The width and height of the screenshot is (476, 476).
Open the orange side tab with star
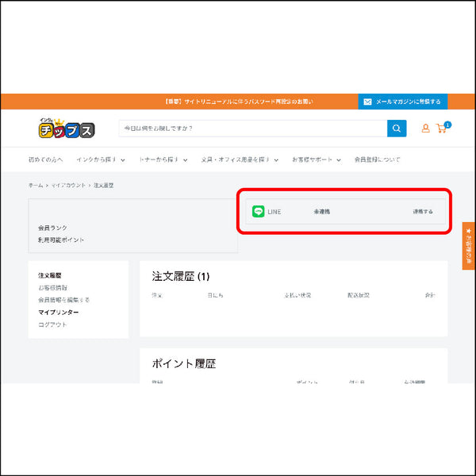point(469,246)
